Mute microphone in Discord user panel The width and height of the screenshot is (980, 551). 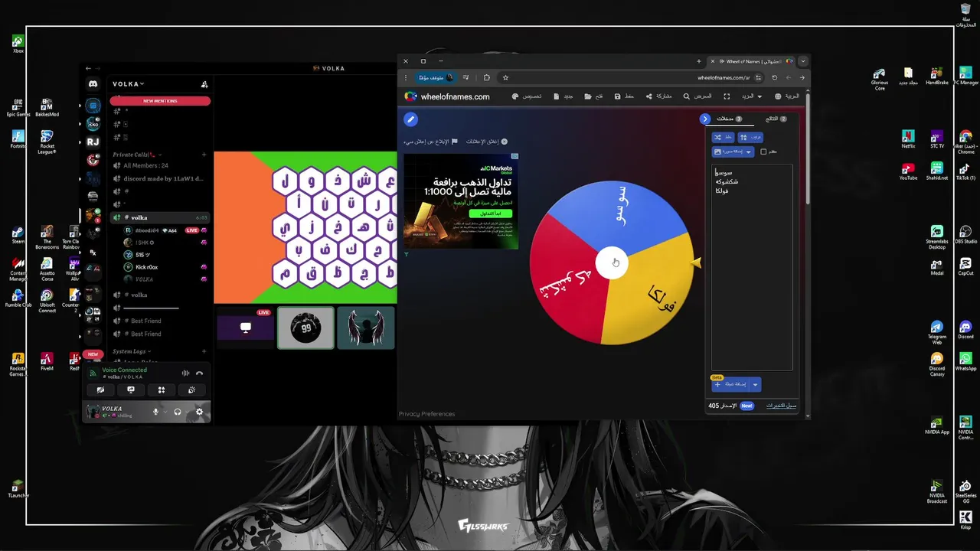click(x=155, y=412)
